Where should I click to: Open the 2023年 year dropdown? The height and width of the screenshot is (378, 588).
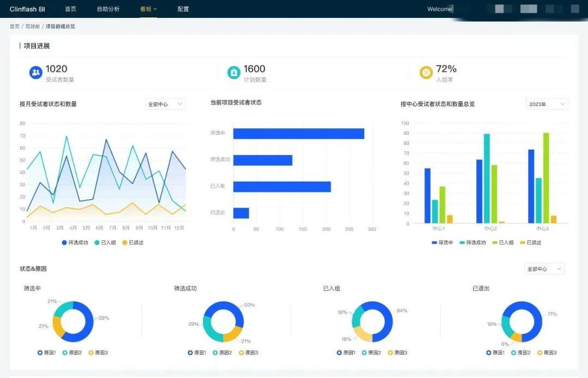[547, 104]
